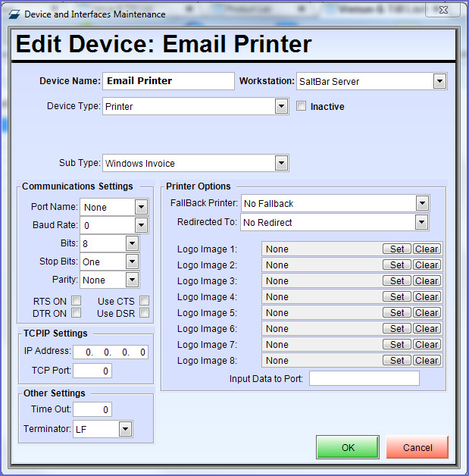Enable the Use DSR checkbox
The width and height of the screenshot is (469, 476).
pyautogui.click(x=144, y=313)
